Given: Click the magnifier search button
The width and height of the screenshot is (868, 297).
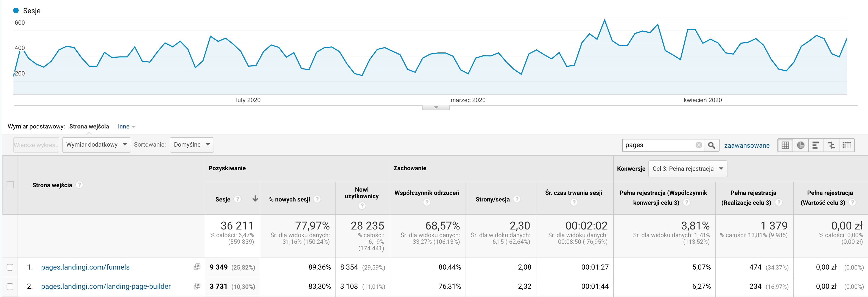Looking at the screenshot, I should tap(711, 145).
